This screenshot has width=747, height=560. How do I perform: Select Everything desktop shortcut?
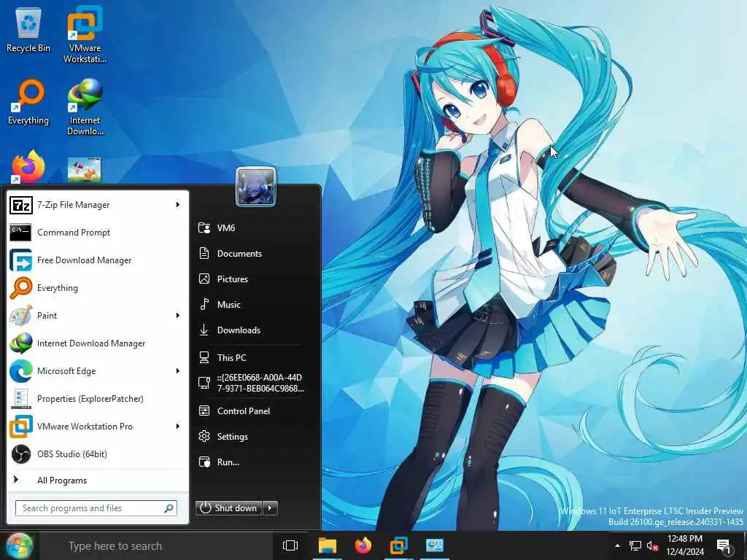pos(28,102)
